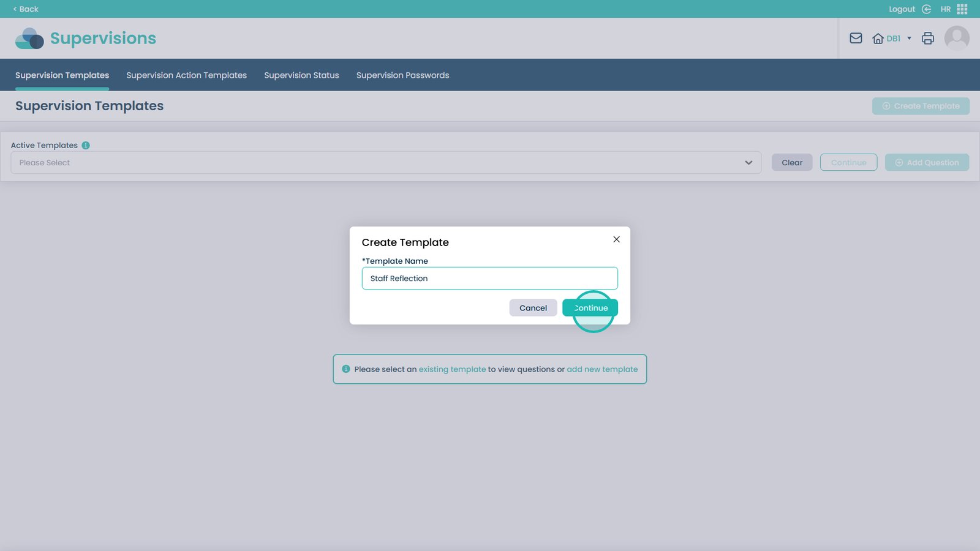
Task: Click the add new template link
Action: 602,370
